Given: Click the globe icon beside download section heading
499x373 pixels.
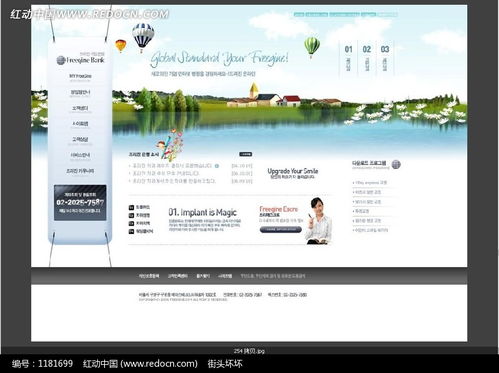Looking at the screenshot, I should [396, 164].
